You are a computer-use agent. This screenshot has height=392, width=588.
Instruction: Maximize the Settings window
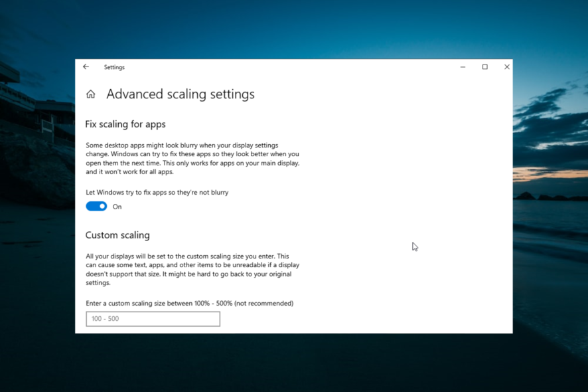click(484, 66)
